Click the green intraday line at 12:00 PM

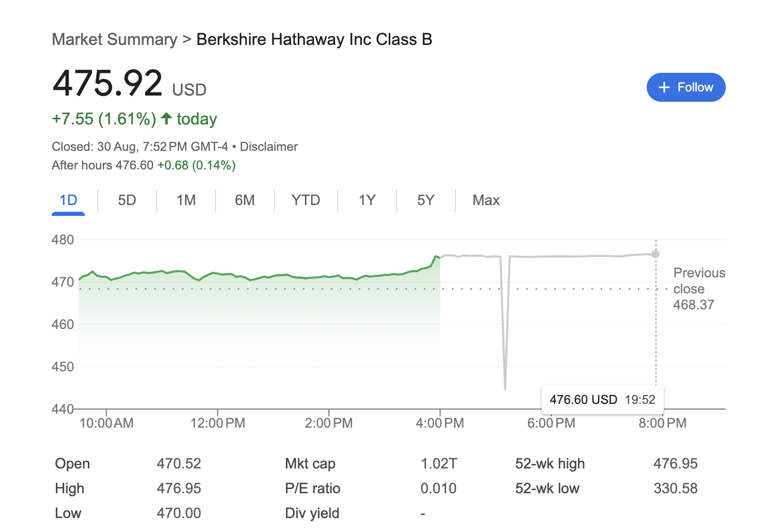pos(218,273)
